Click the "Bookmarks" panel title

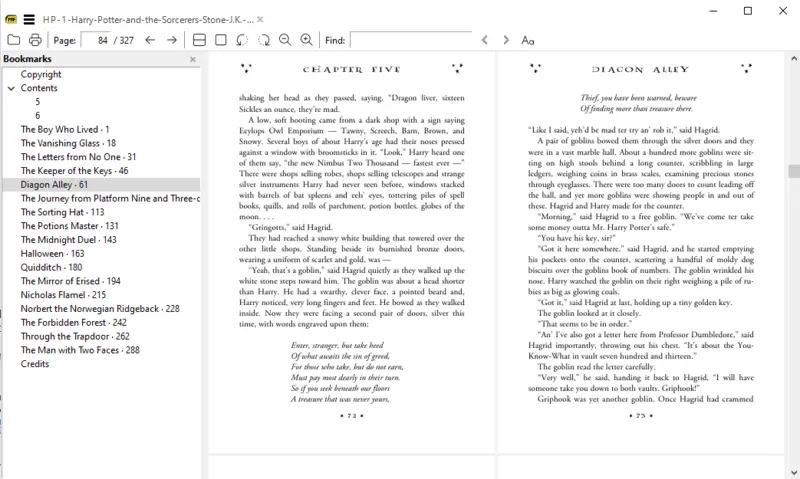coord(27,59)
